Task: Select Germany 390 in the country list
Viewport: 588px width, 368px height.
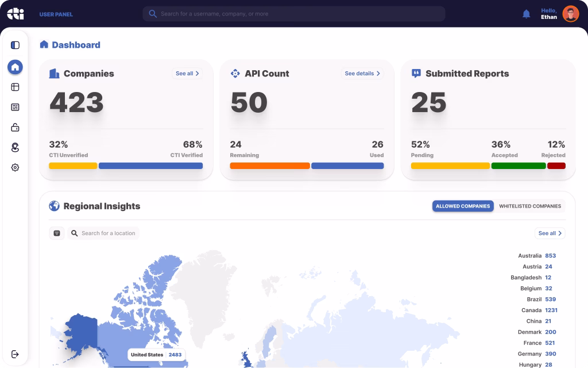Action: (x=537, y=354)
